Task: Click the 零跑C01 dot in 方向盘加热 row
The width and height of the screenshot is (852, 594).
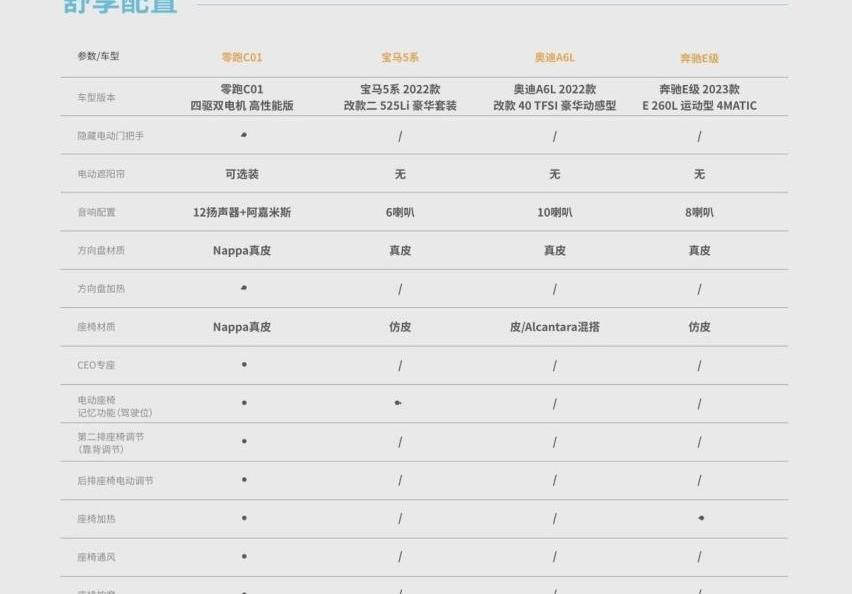Action: coord(244,287)
